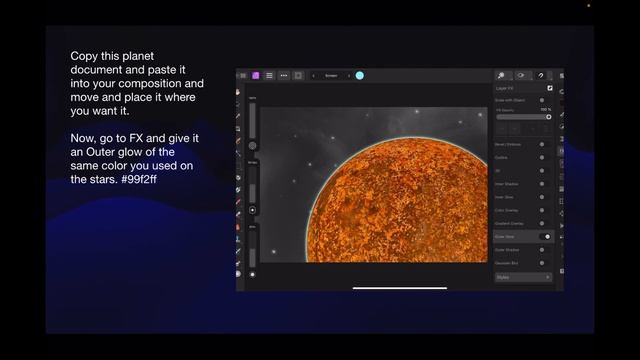Viewport: 640px width, 360px height.
Task: Select the Crop tool in the left toolbar
Action: (x=238, y=129)
